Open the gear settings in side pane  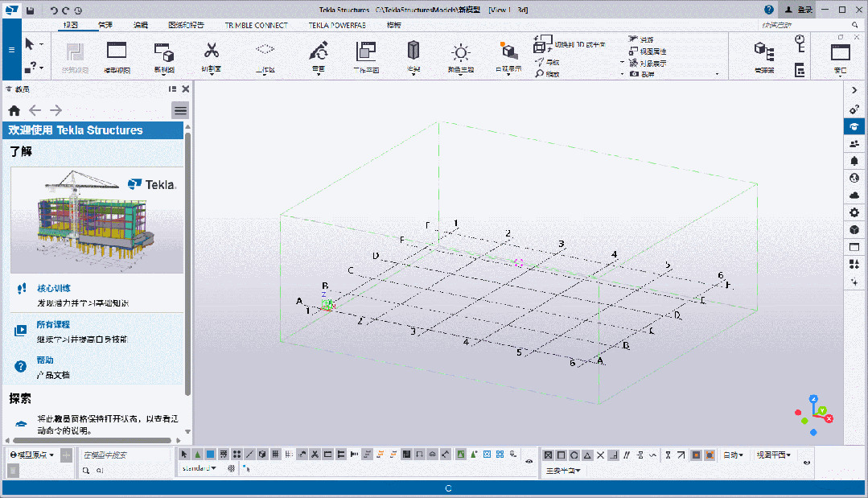pos(854,212)
